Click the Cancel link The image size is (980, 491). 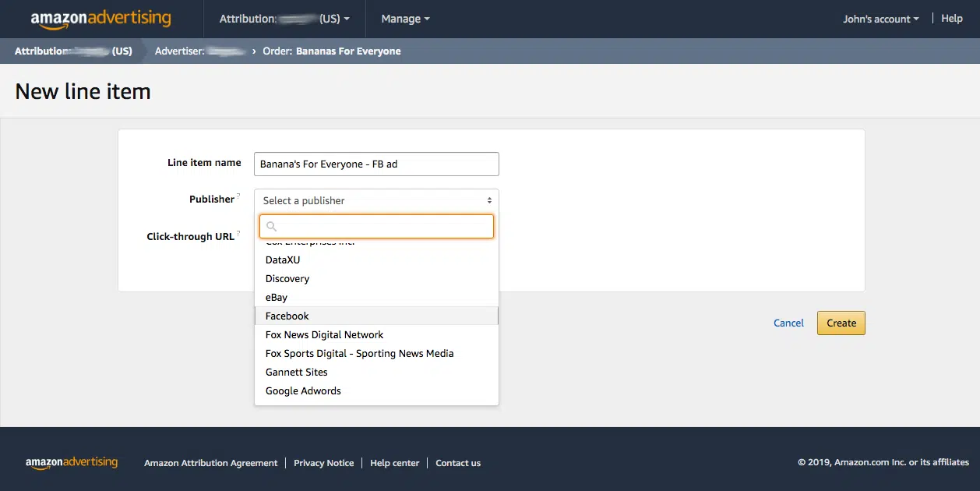pos(788,323)
